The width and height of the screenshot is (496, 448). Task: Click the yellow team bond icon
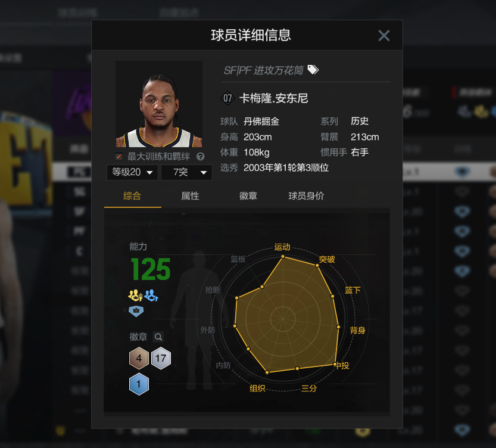(135, 295)
